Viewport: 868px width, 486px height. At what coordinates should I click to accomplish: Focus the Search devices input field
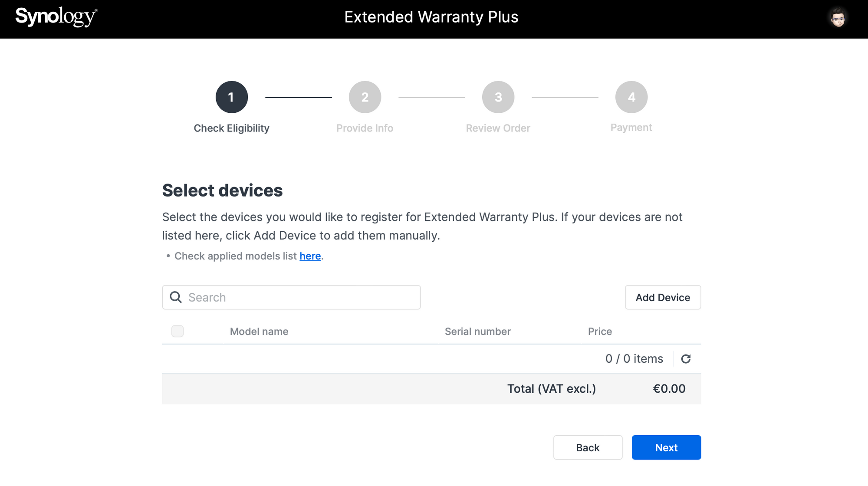291,297
